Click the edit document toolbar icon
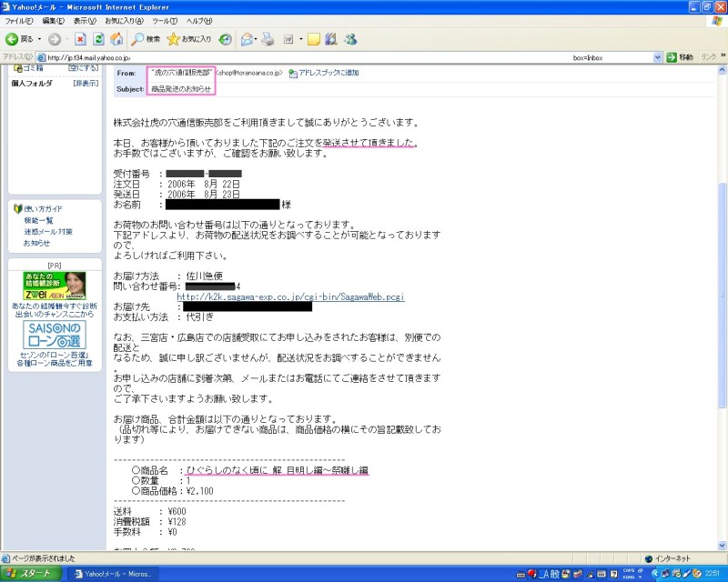 [288, 39]
